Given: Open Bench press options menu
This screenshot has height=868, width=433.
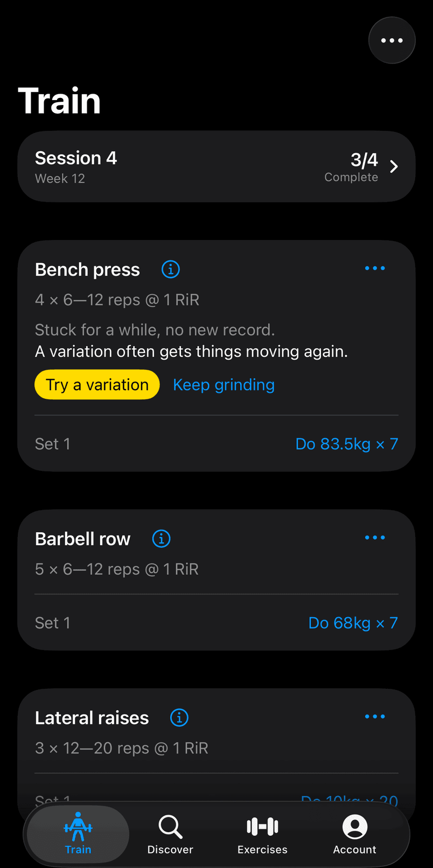Looking at the screenshot, I should pyautogui.click(x=375, y=268).
